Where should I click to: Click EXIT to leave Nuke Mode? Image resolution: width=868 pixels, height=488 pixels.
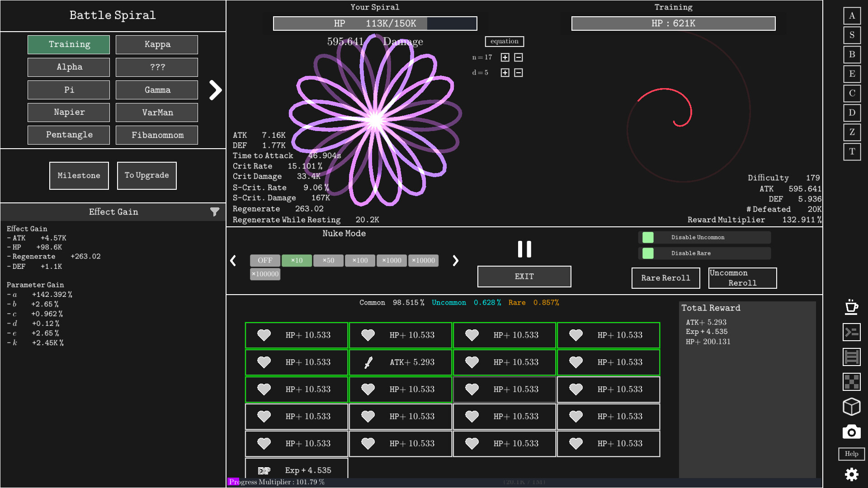tap(524, 276)
